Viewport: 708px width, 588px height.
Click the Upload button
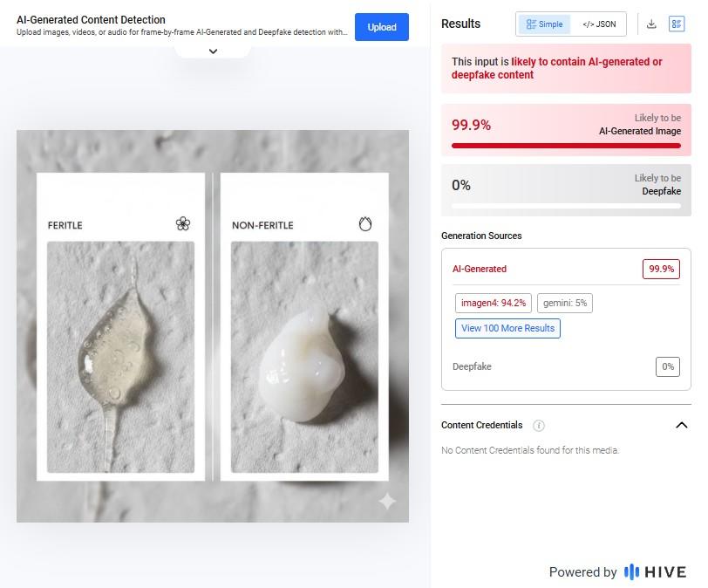coord(382,27)
